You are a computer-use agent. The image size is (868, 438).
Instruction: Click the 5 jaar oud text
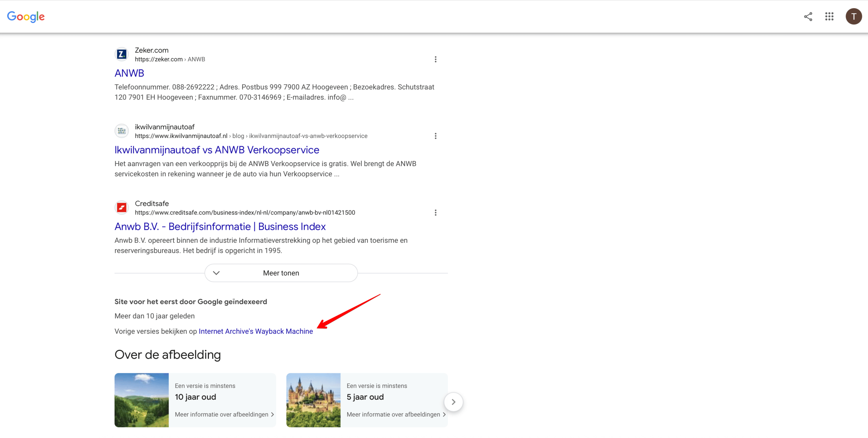[365, 397]
